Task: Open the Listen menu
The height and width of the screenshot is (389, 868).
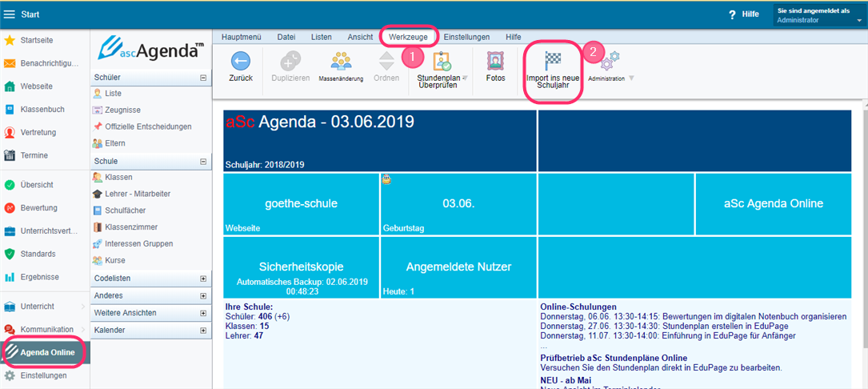Action: (322, 37)
